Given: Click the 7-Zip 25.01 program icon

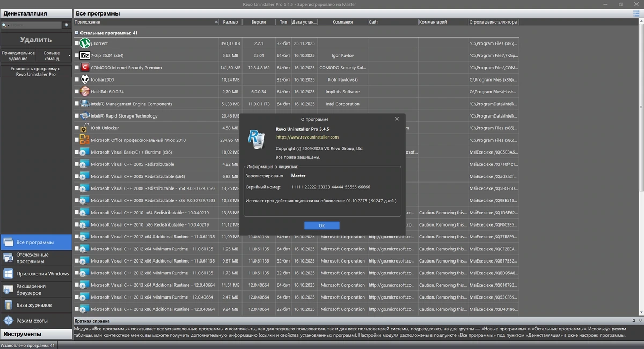Looking at the screenshot, I should coord(84,55).
